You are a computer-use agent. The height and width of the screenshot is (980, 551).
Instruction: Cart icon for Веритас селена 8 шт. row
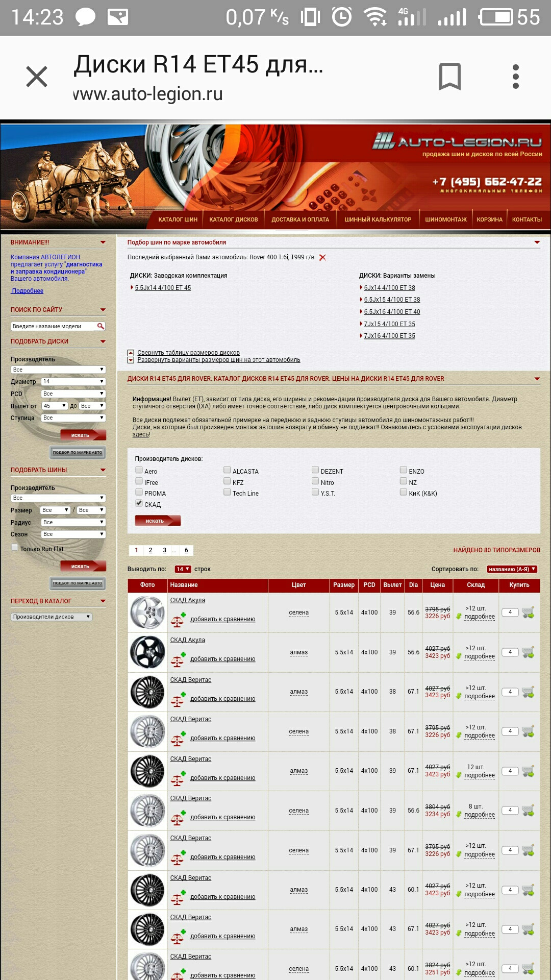click(528, 811)
